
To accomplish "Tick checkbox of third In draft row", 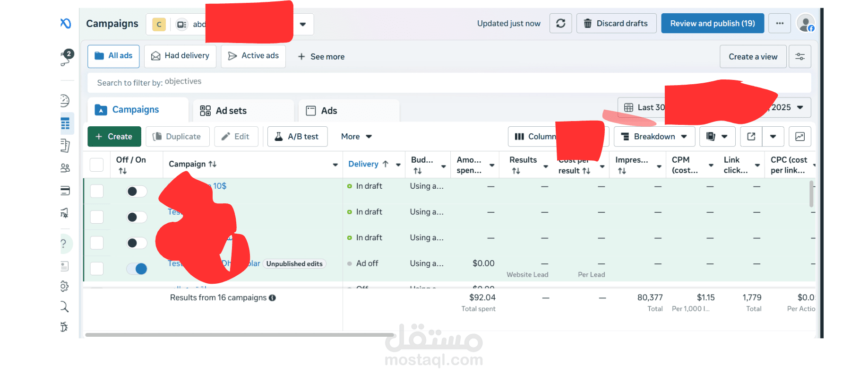I will (96, 243).
